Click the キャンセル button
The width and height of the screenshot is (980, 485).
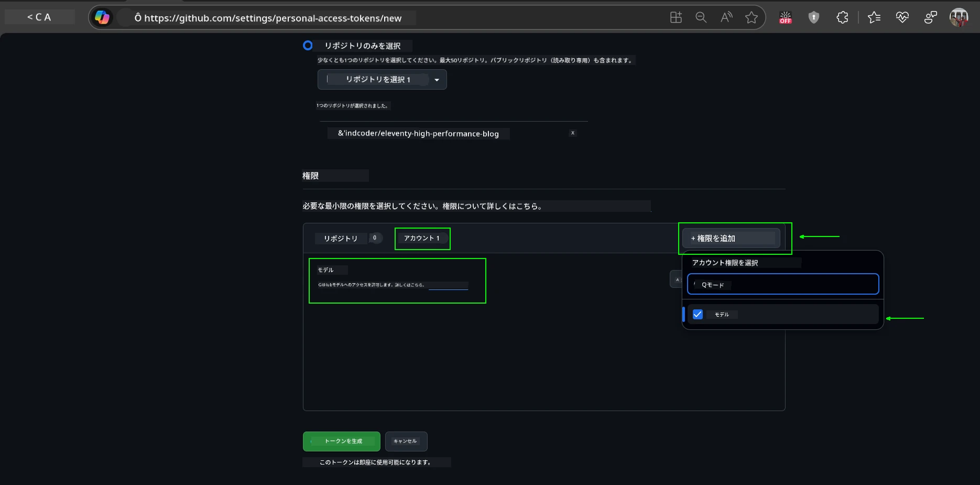pos(406,441)
